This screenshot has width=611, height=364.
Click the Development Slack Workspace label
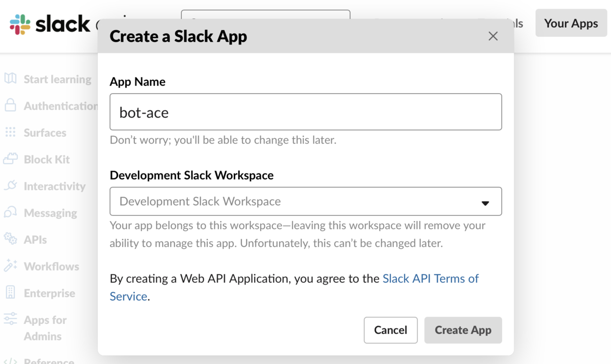pyautogui.click(x=191, y=175)
